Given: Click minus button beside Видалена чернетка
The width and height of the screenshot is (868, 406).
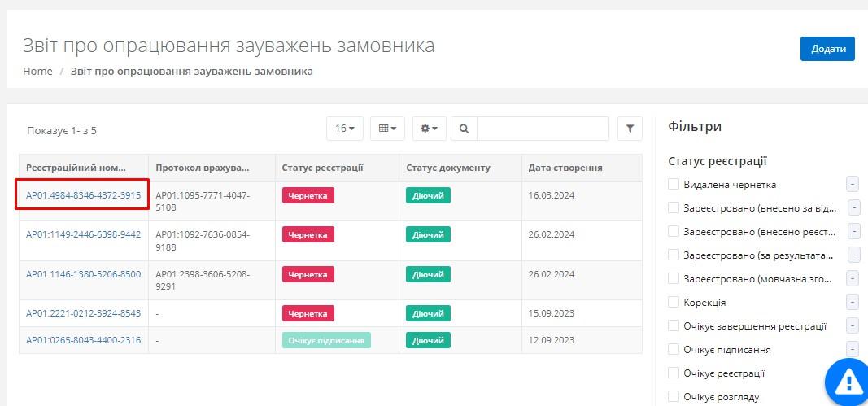Looking at the screenshot, I should point(853,184).
